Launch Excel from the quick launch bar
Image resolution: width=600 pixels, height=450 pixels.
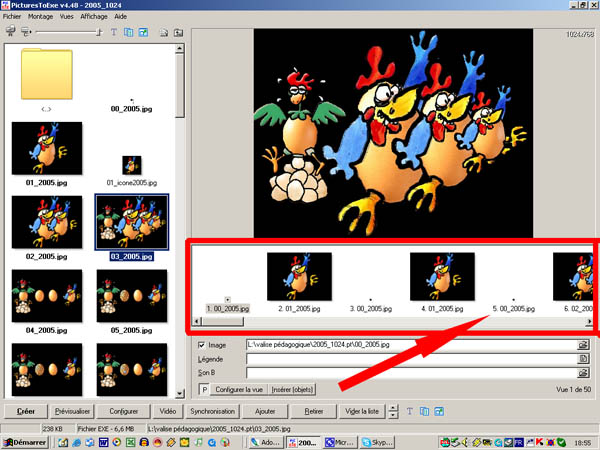coord(130,442)
